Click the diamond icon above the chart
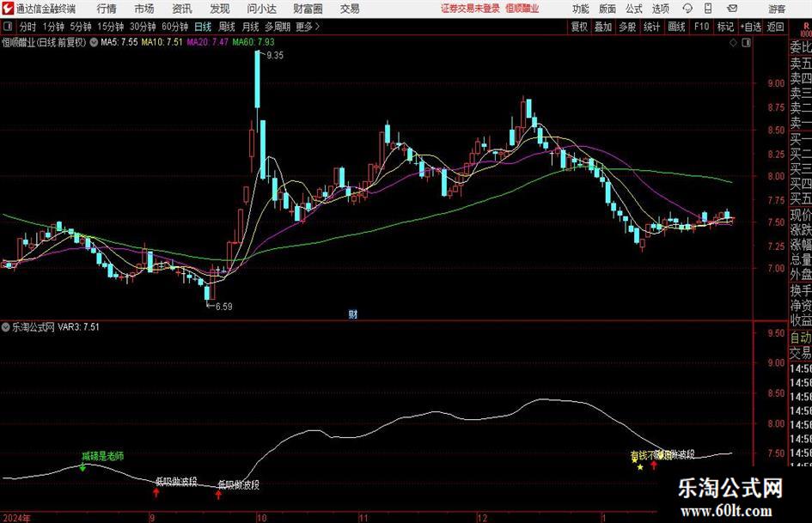The image size is (812, 523). [733, 43]
